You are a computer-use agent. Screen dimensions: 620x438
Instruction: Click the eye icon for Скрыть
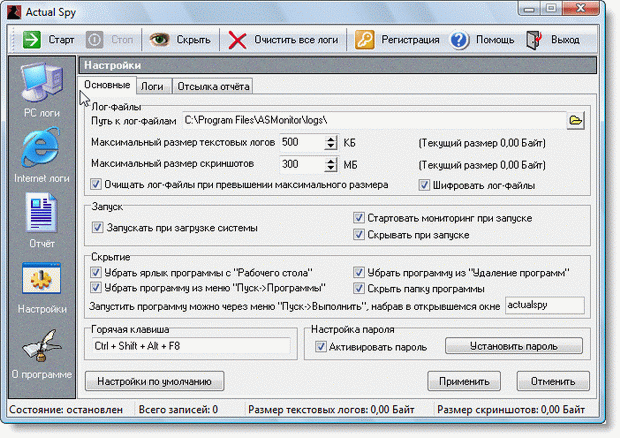tap(159, 39)
